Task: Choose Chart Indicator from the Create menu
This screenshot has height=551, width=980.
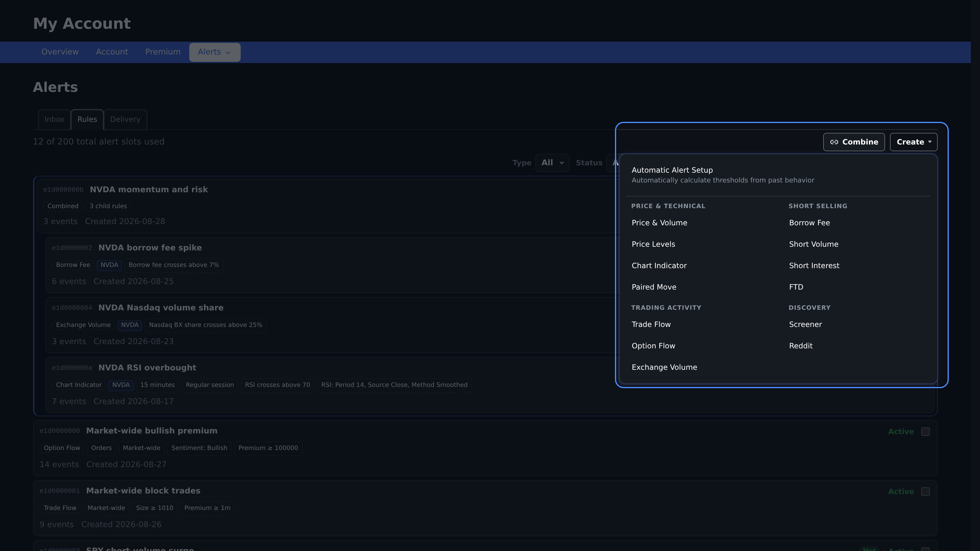Action: (x=659, y=265)
